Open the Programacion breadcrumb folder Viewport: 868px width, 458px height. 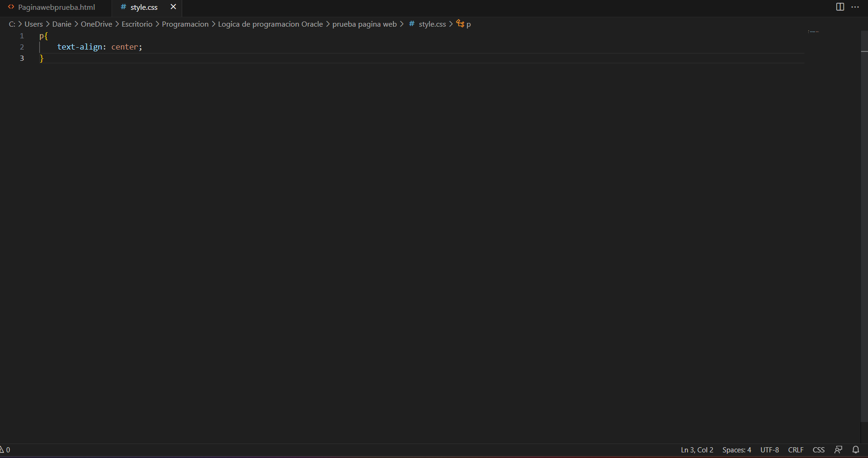185,24
